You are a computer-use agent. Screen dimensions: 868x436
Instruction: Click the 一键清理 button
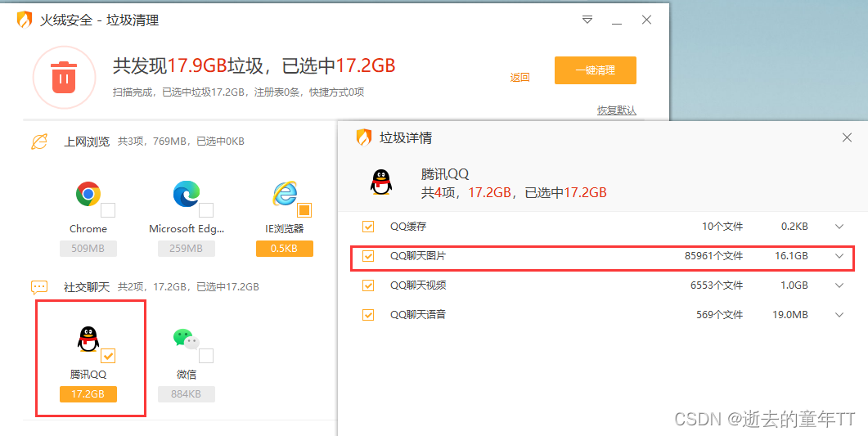coord(595,70)
